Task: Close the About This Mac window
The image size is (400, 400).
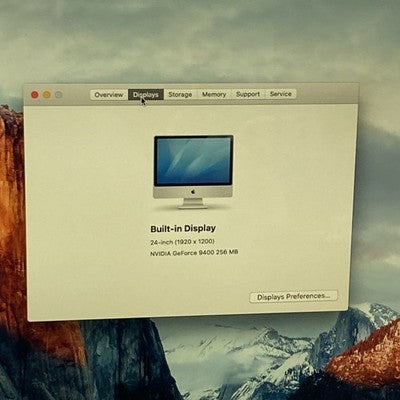Action: pos(35,95)
